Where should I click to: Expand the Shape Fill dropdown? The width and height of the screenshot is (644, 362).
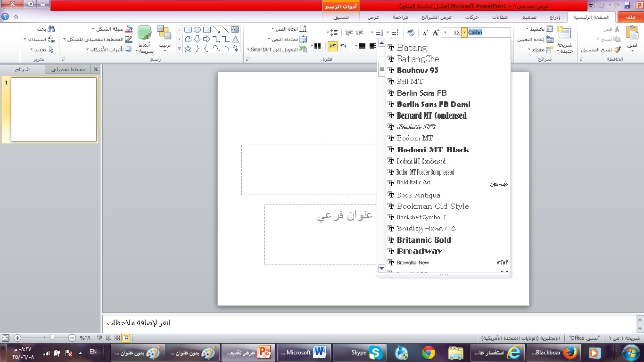(x=93, y=29)
